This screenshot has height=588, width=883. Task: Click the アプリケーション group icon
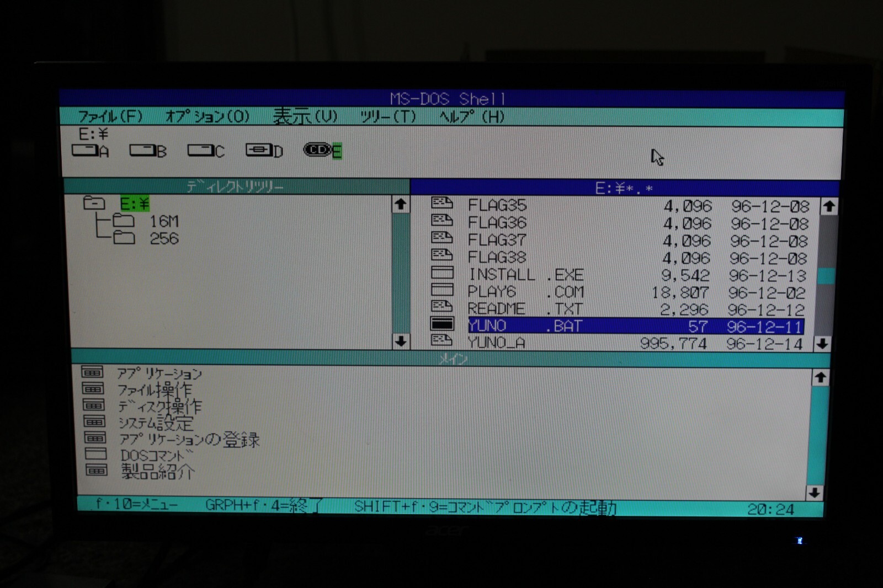point(93,372)
